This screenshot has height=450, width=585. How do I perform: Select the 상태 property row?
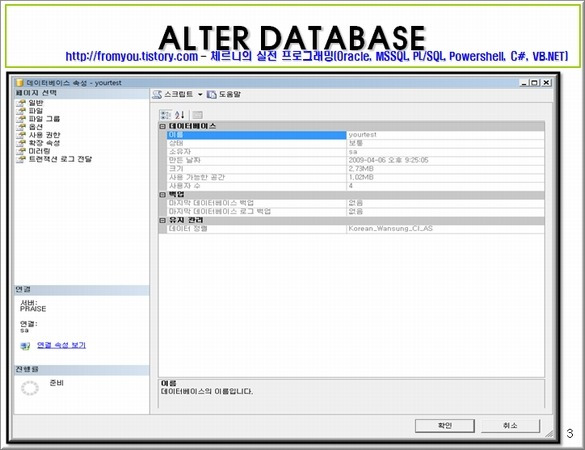coord(355,143)
